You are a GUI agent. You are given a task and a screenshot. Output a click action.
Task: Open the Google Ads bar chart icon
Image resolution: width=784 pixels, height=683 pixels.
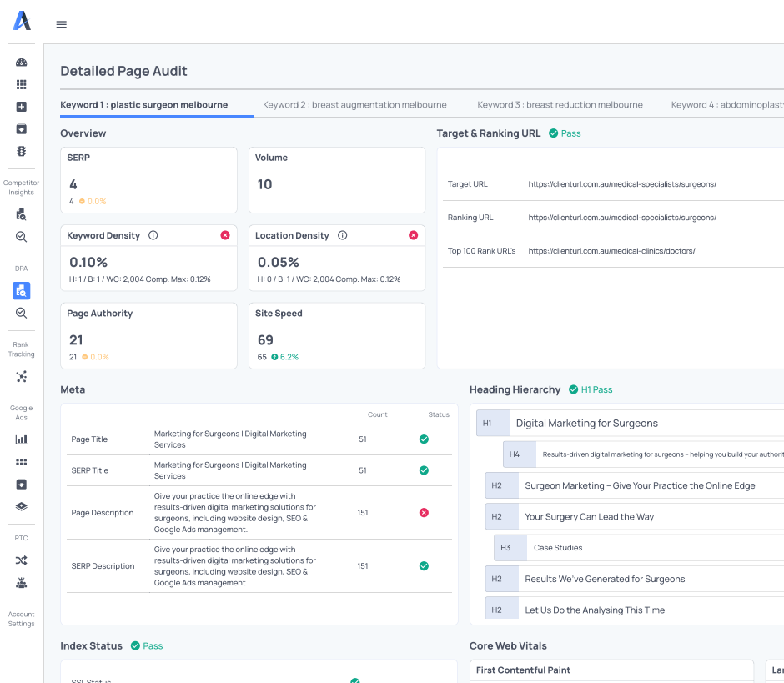click(22, 439)
